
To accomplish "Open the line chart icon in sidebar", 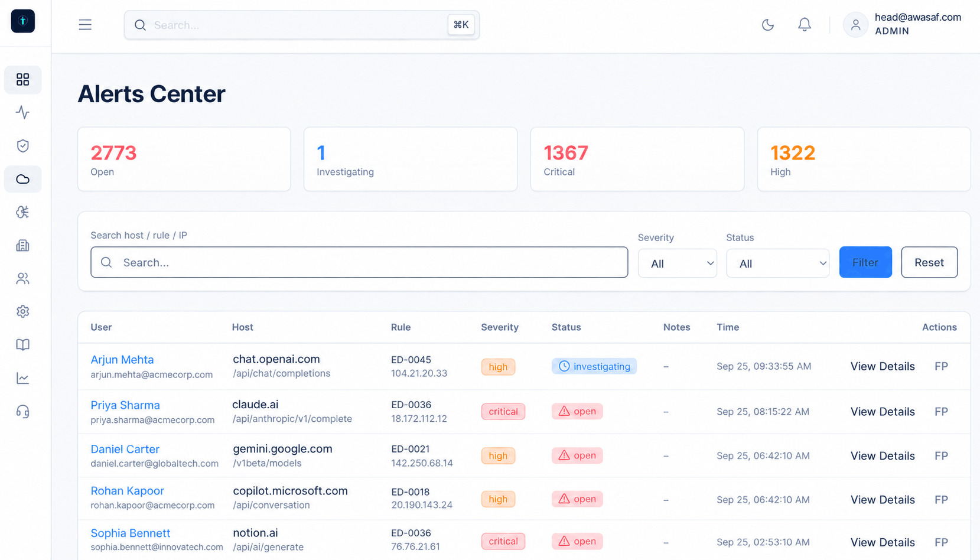I will [x=23, y=378].
